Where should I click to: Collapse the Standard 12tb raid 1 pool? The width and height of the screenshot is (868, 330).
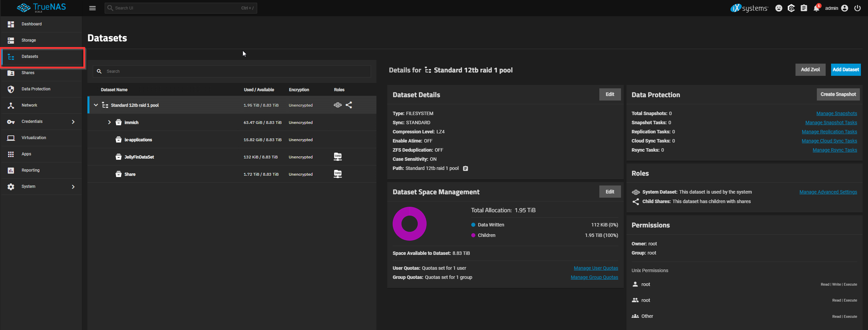pyautogui.click(x=96, y=105)
